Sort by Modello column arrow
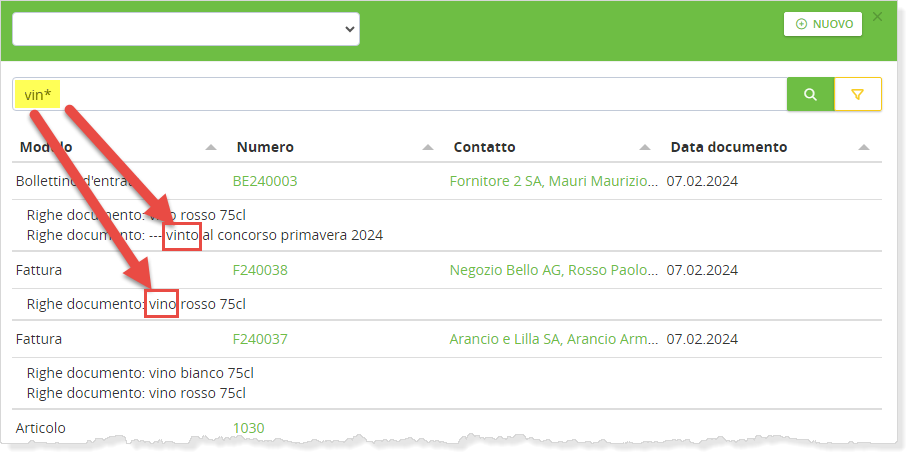 211,147
